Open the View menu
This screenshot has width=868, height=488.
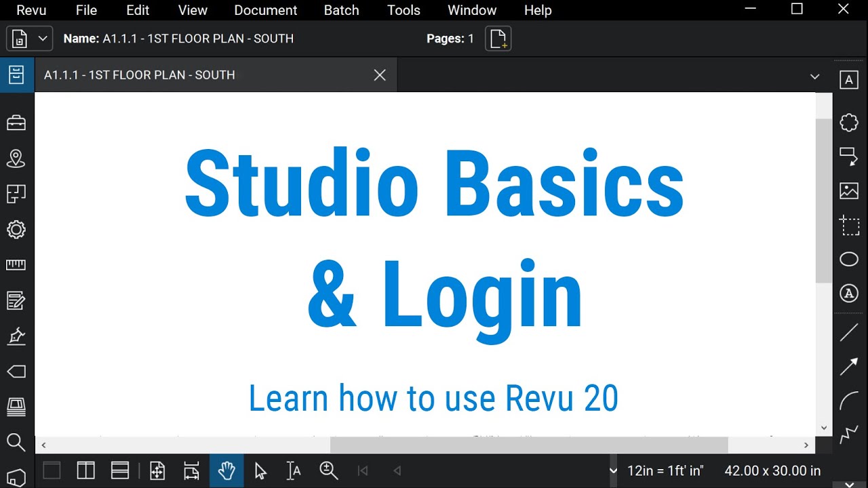tap(193, 10)
